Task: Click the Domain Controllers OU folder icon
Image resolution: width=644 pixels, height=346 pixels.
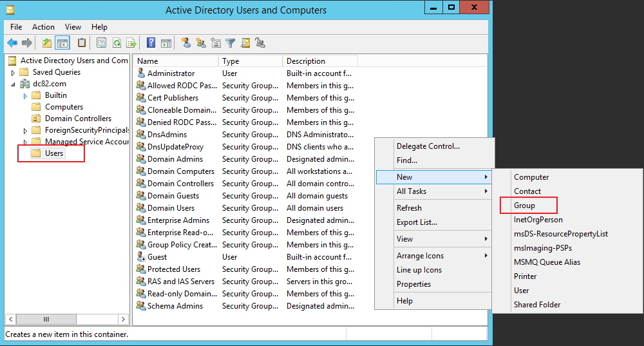Action: [37, 119]
